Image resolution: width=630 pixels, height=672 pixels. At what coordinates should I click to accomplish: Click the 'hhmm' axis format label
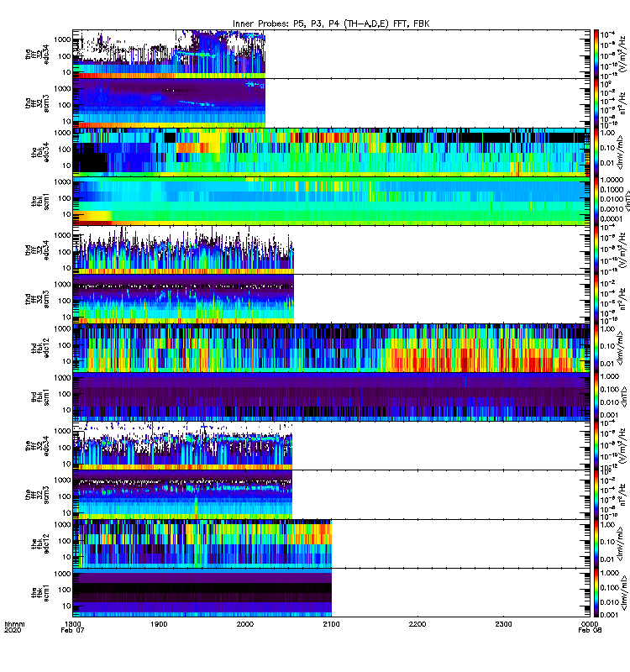click(x=14, y=624)
